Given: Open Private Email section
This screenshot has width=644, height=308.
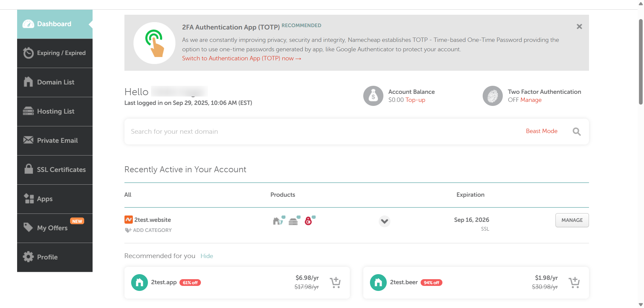Looking at the screenshot, I should point(55,141).
